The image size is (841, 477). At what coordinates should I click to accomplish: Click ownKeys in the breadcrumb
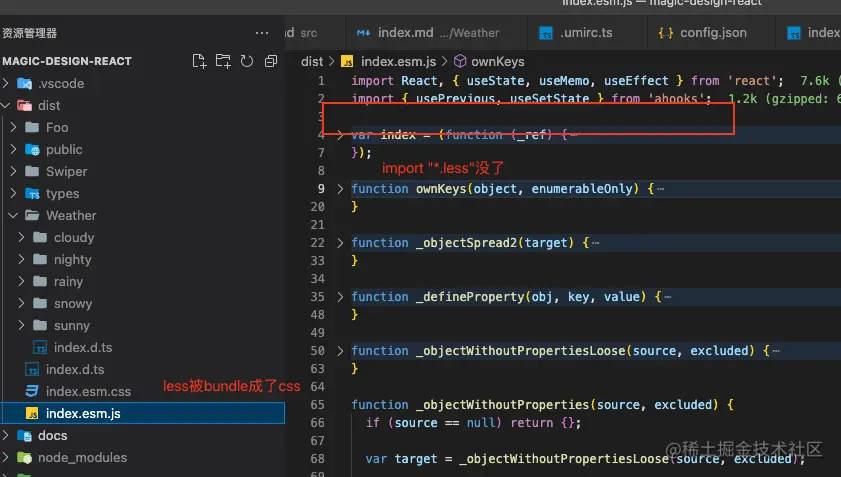(x=498, y=62)
